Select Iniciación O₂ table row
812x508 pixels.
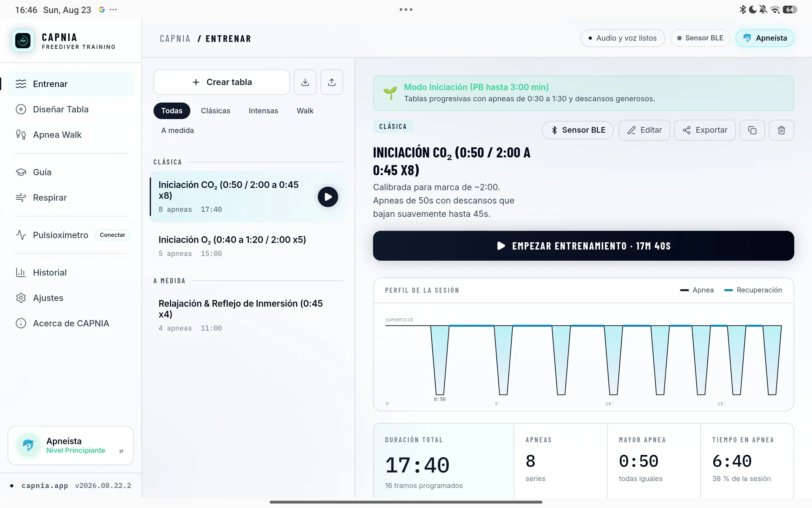(x=248, y=246)
